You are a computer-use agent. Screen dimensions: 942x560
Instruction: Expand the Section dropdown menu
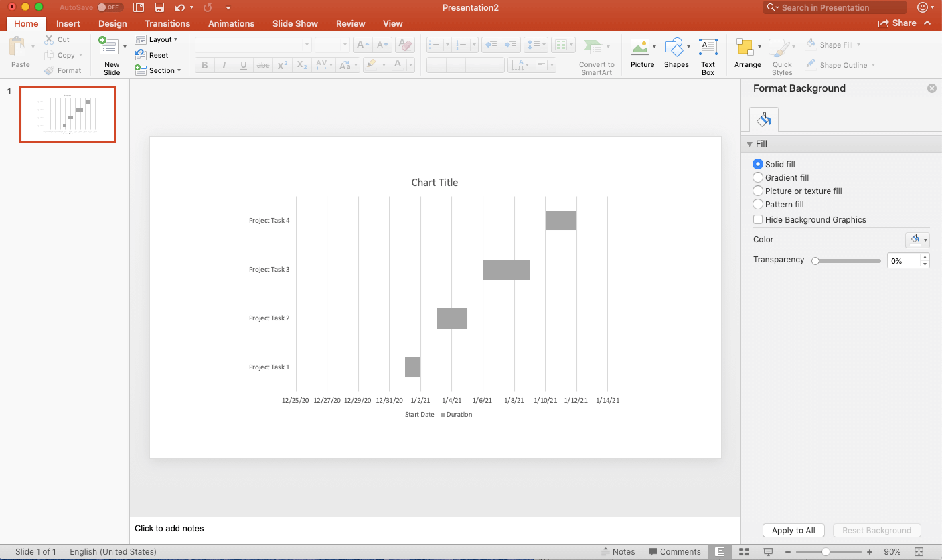(158, 70)
